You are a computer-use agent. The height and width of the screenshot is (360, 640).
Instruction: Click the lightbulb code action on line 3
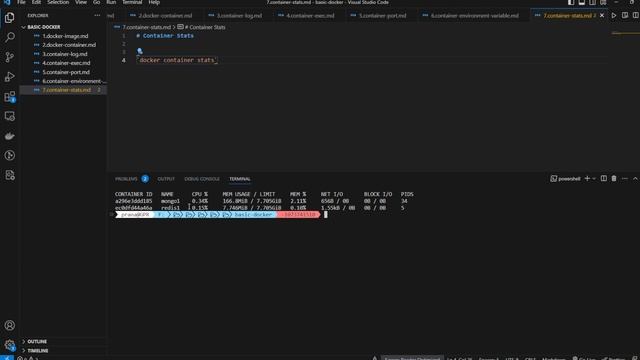(x=140, y=51)
